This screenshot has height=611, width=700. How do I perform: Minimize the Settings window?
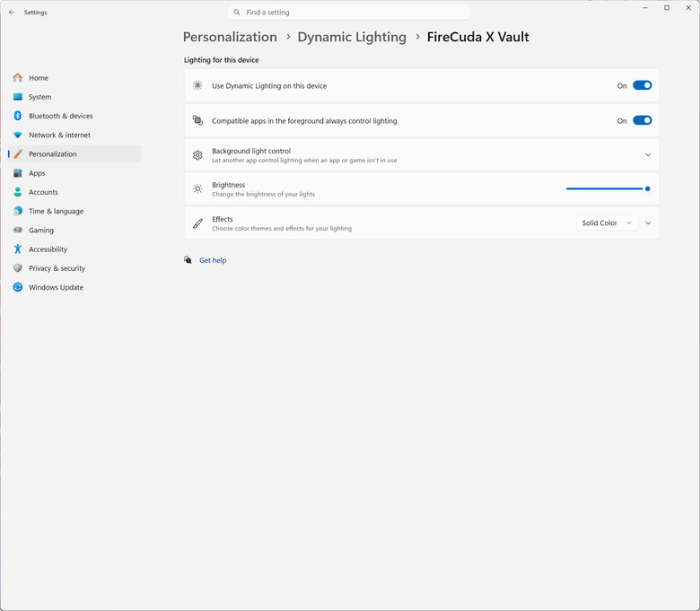coord(644,7)
